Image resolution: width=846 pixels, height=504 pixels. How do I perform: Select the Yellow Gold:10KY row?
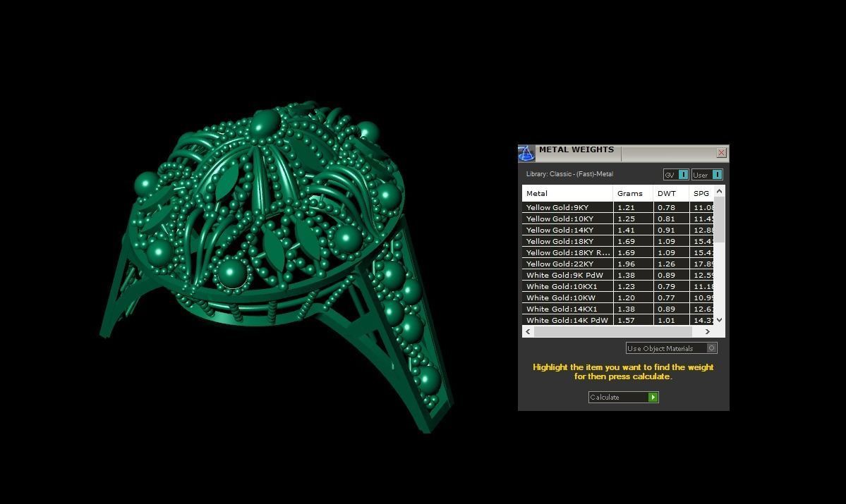pos(618,219)
